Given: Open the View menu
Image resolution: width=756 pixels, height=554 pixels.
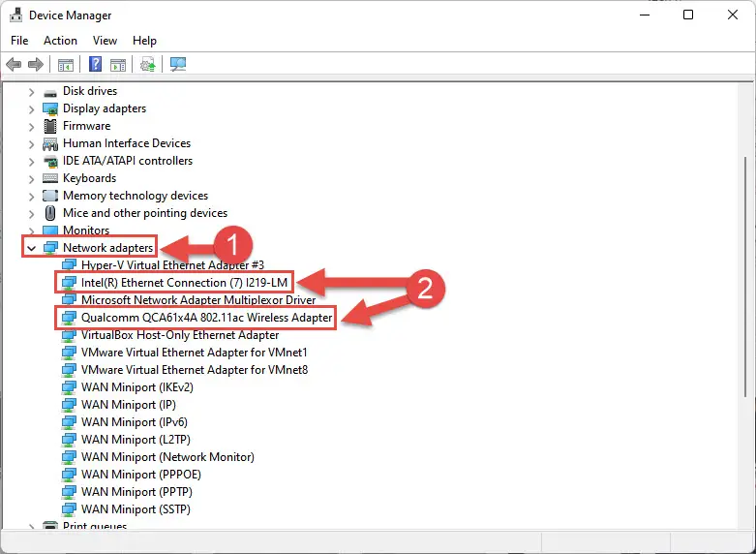Looking at the screenshot, I should [105, 41].
